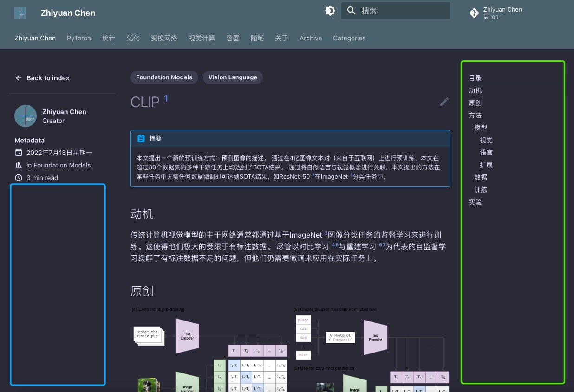Viewport: 574px width, 392px height.
Task: Open the 关于 navigation tab
Action: [x=281, y=38]
